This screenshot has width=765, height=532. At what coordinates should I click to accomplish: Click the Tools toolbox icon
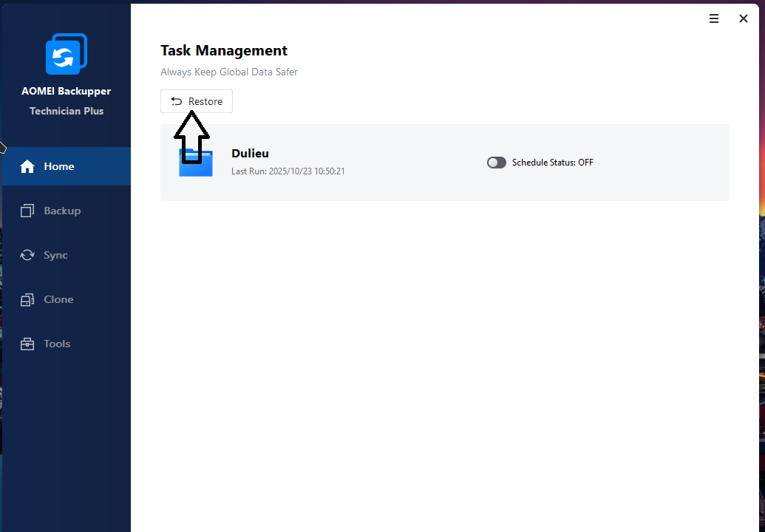click(27, 344)
